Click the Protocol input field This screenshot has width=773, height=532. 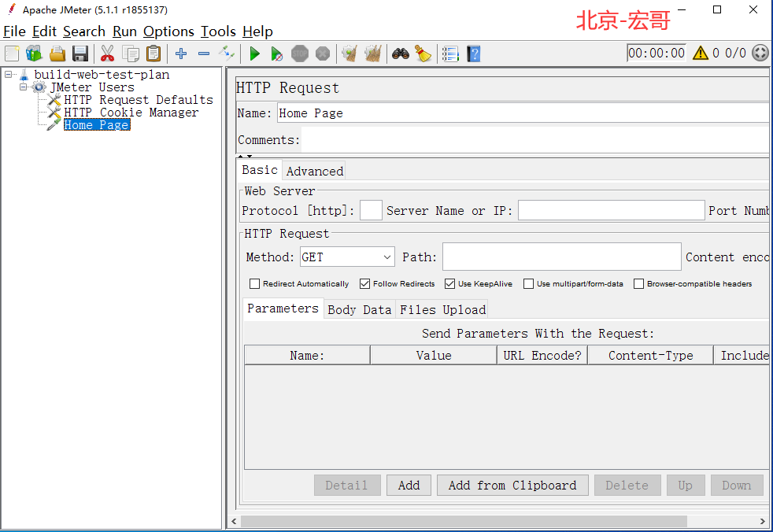(x=371, y=210)
